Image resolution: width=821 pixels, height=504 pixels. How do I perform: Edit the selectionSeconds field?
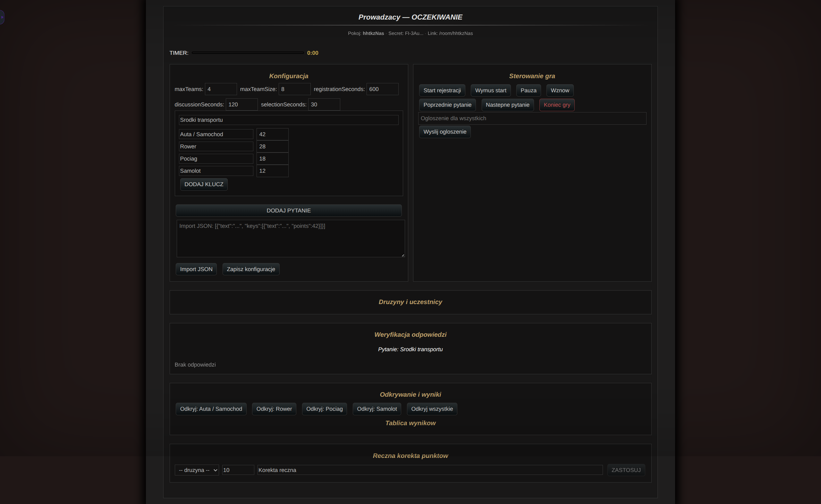(324, 104)
